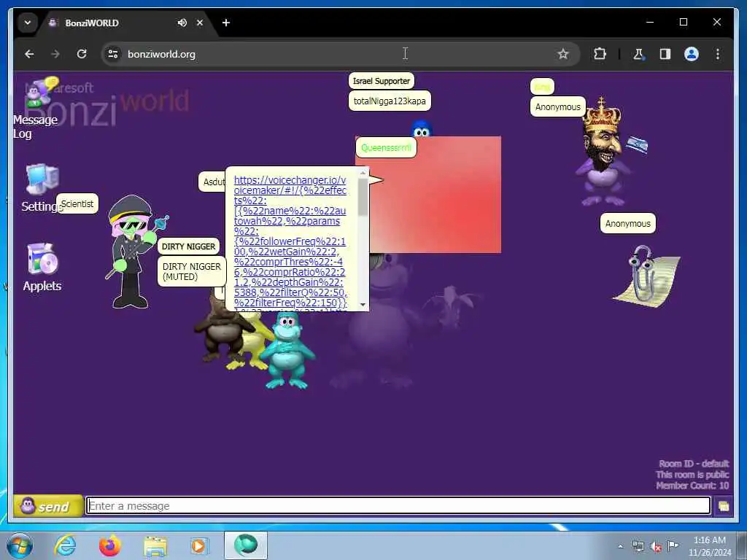
Task: Click the taskbar clock showing 1:16 AM
Action: pyautogui.click(x=709, y=546)
